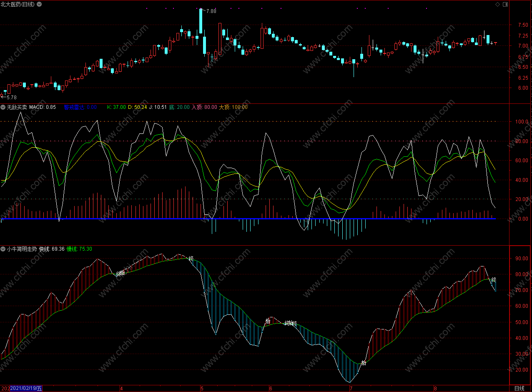Open dropdown beside 北大医药(日线) title
This screenshot has height=392, width=532.
point(39,4)
